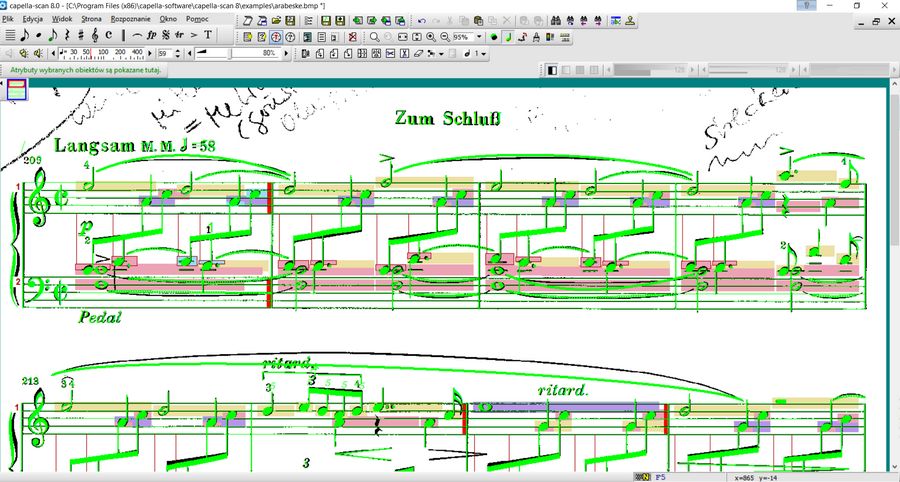The image size is (900, 482).
Task: Click the binoculars search icon
Action: [556, 21]
